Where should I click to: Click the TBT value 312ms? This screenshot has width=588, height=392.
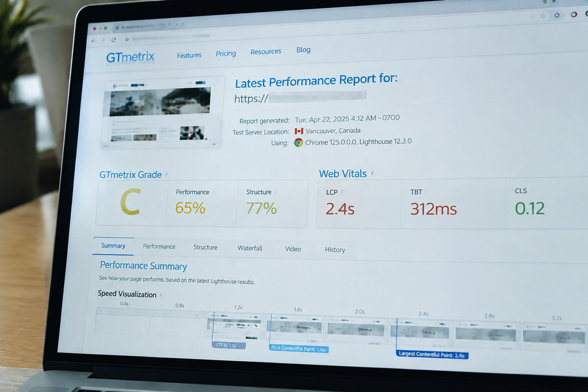coord(434,209)
